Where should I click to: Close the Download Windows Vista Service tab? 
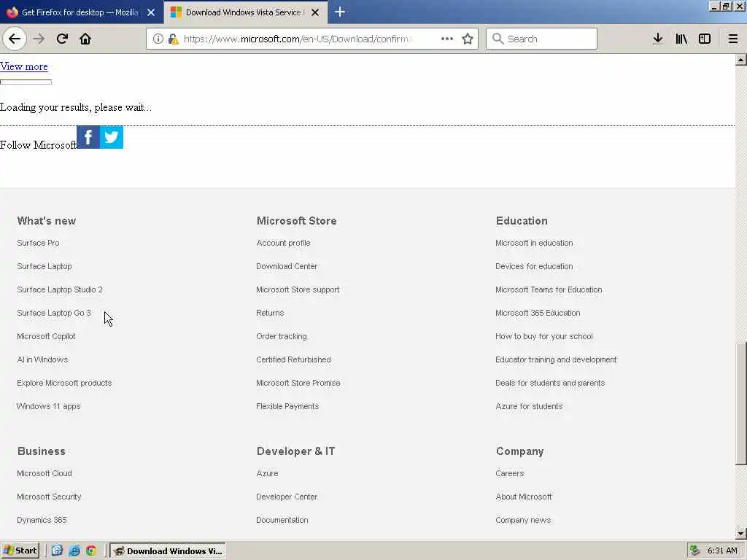coord(315,12)
